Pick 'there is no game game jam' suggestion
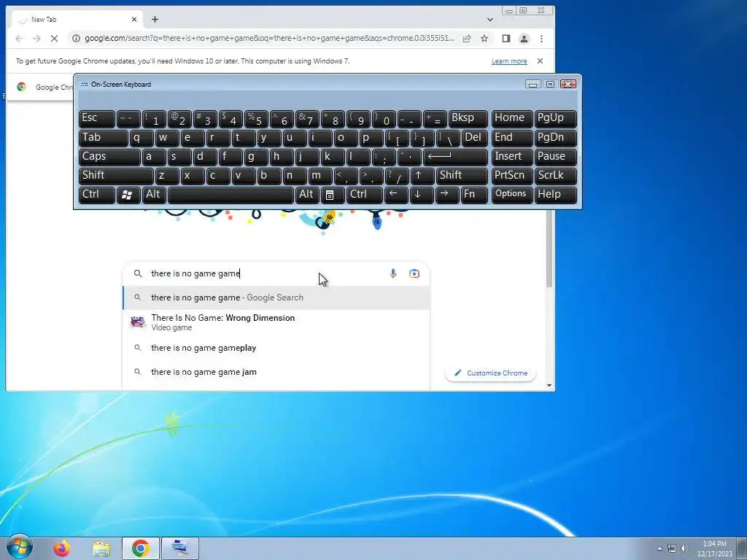 [x=276, y=372]
